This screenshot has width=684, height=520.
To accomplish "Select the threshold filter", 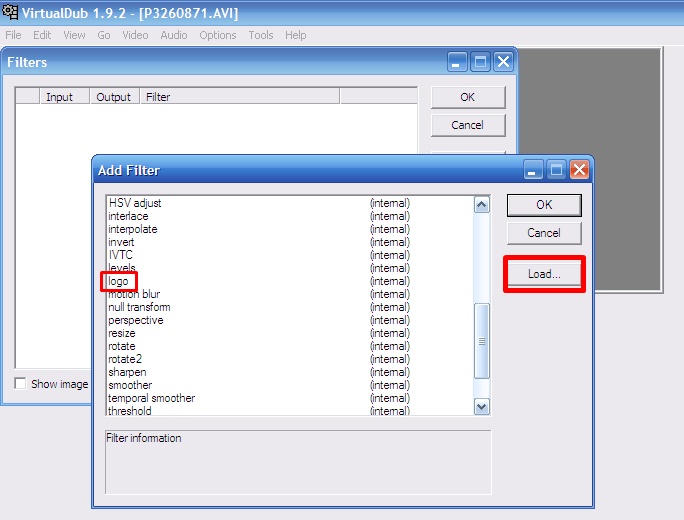I will (x=290, y=411).
